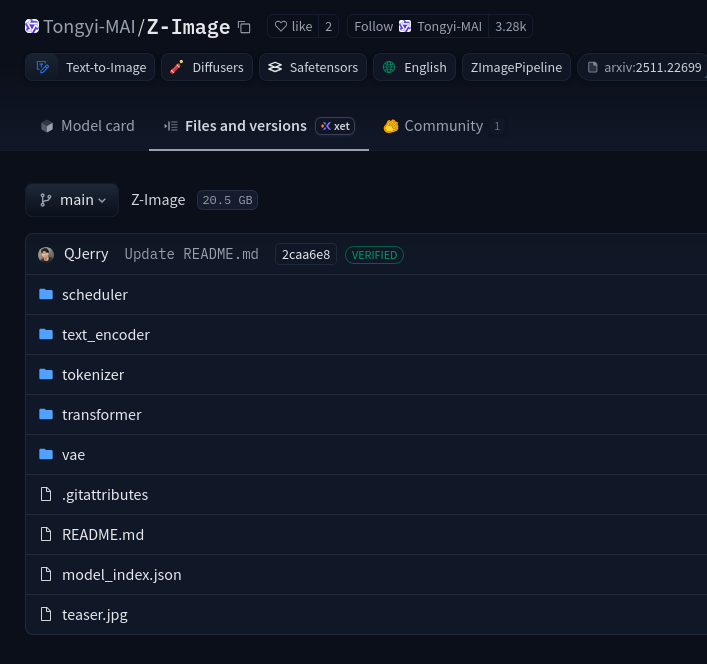Copy the model name using the copy icon

(244, 27)
